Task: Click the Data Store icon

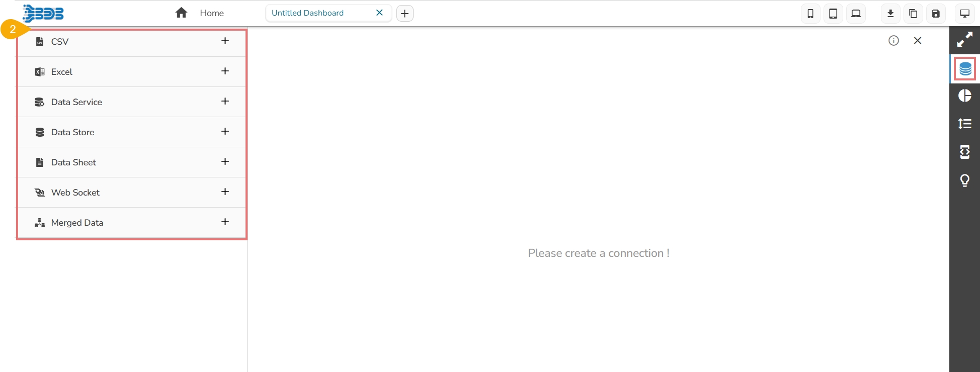Action: pyautogui.click(x=40, y=132)
